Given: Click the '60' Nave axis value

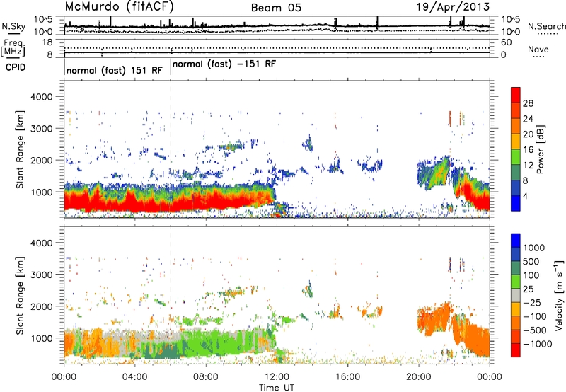Looking at the screenshot, I should 507,42.
